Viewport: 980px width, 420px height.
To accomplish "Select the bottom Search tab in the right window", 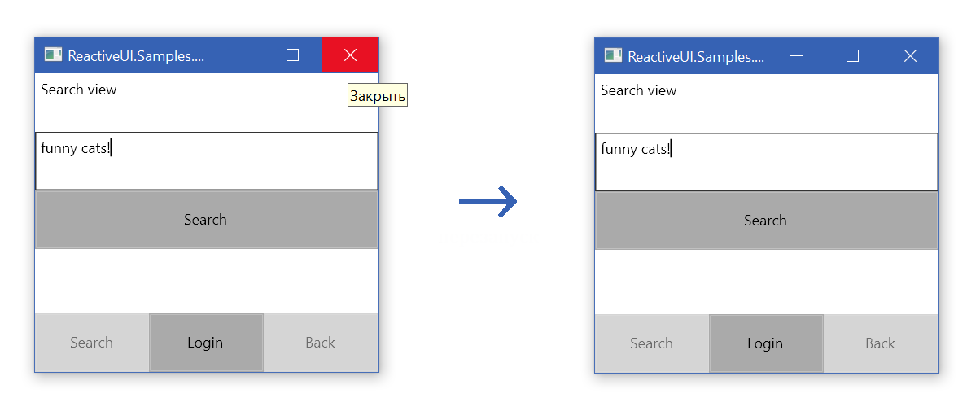I will coord(652,343).
